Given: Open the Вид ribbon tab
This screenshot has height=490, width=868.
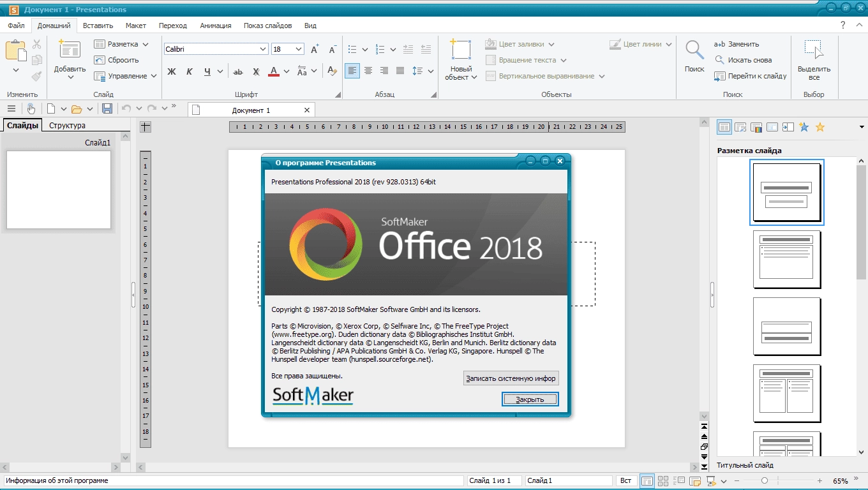Looking at the screenshot, I should click(310, 26).
